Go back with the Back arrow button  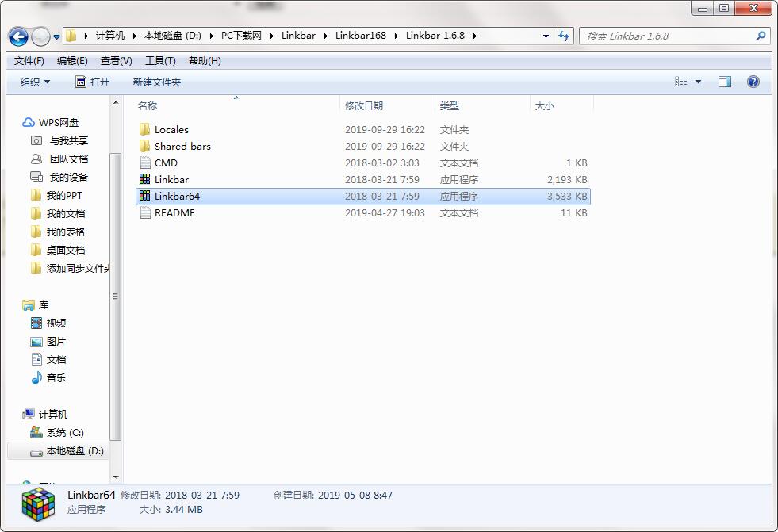pyautogui.click(x=18, y=36)
